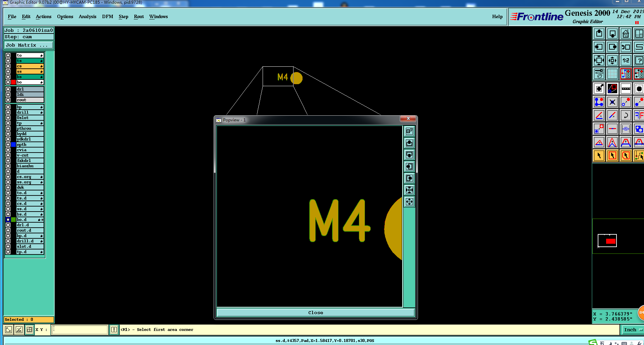Click Popview zoom out icon
The image size is (644, 345).
[x=410, y=202]
